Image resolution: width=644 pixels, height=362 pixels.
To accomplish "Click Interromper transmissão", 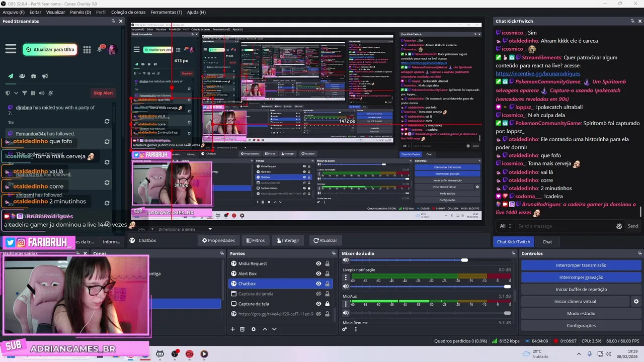I will pos(581,265).
